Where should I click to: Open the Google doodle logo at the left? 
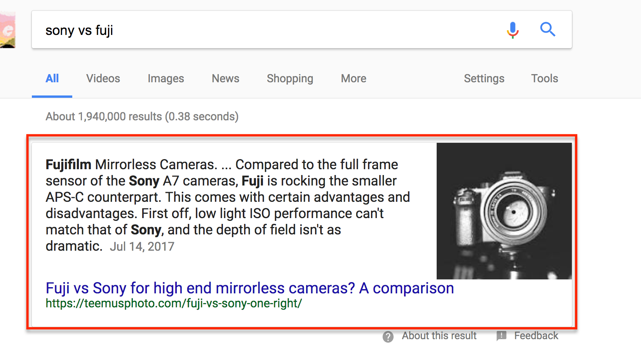(7, 30)
